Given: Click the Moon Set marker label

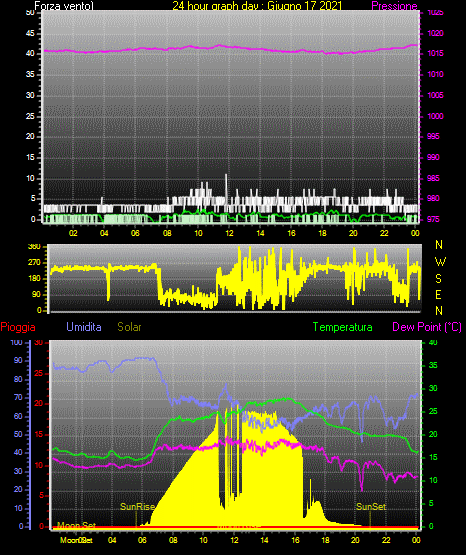Looking at the screenshot, I should [x=76, y=525].
